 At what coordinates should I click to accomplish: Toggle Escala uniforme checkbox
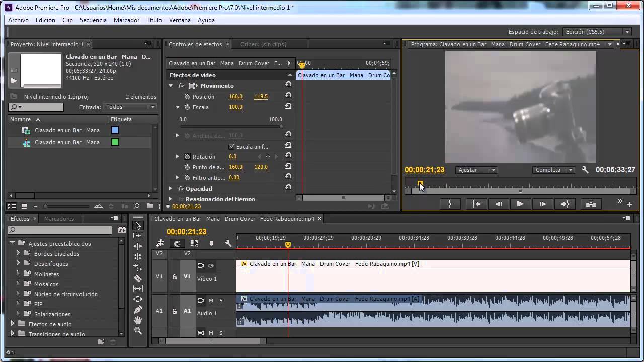tap(232, 147)
